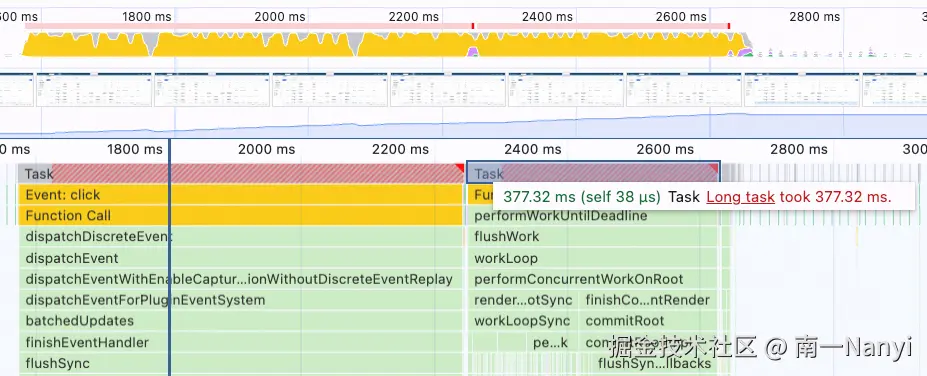
Task: Click the dispatchDiscreteEvent flame bar
Action: [240, 237]
